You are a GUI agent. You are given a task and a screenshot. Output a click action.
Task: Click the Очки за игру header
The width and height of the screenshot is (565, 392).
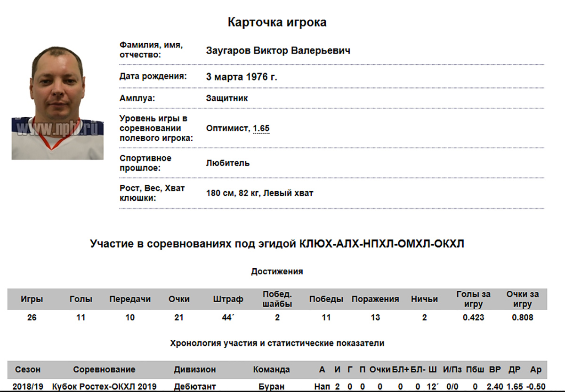[x=522, y=299]
